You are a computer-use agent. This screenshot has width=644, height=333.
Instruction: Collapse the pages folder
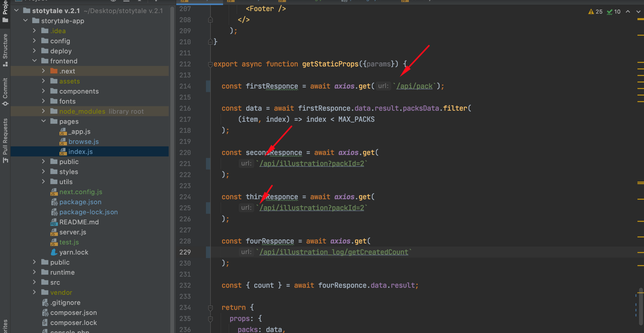44,121
